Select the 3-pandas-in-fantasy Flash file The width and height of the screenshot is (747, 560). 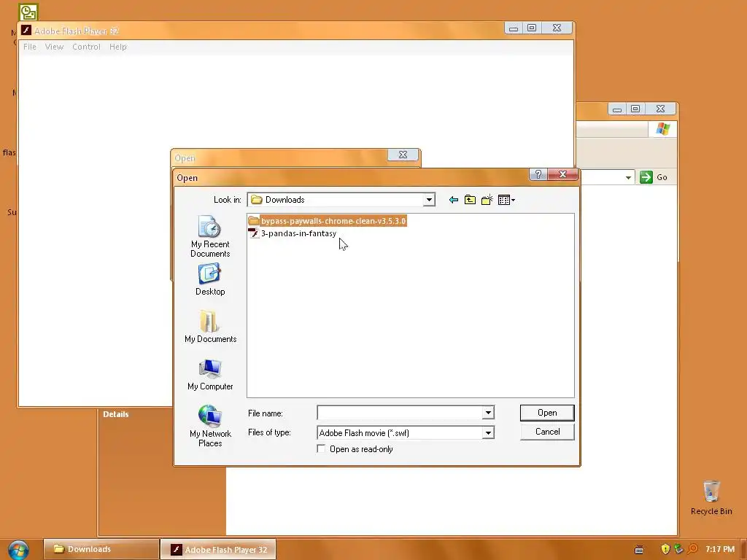coord(293,233)
